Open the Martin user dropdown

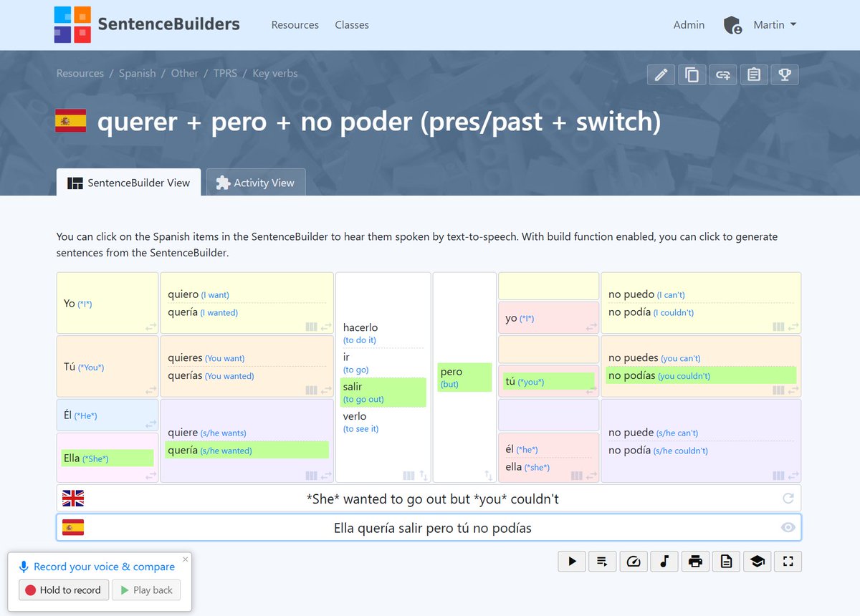(x=775, y=25)
